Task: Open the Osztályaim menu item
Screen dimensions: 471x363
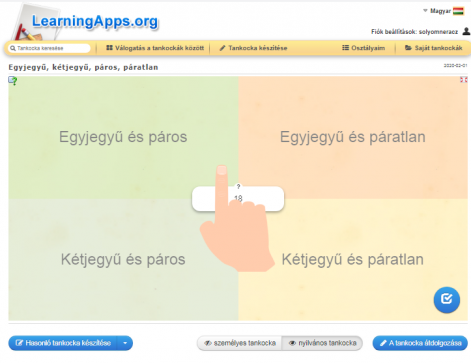Action: 363,48
